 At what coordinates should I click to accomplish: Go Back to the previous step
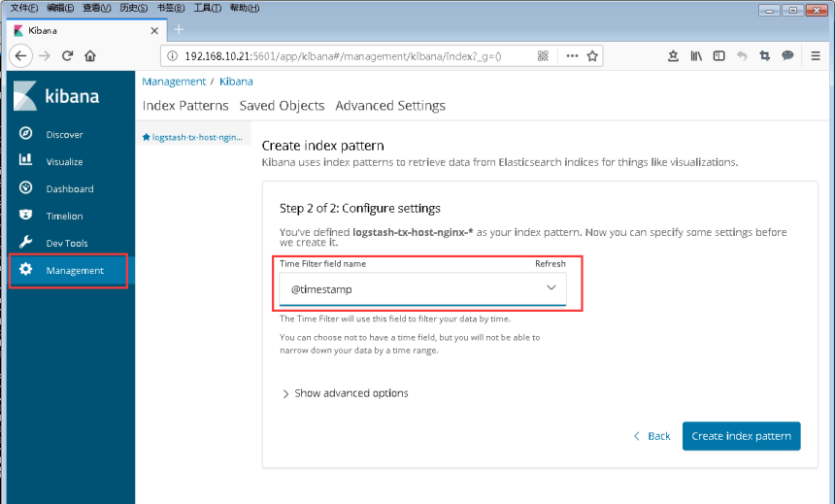click(x=651, y=436)
